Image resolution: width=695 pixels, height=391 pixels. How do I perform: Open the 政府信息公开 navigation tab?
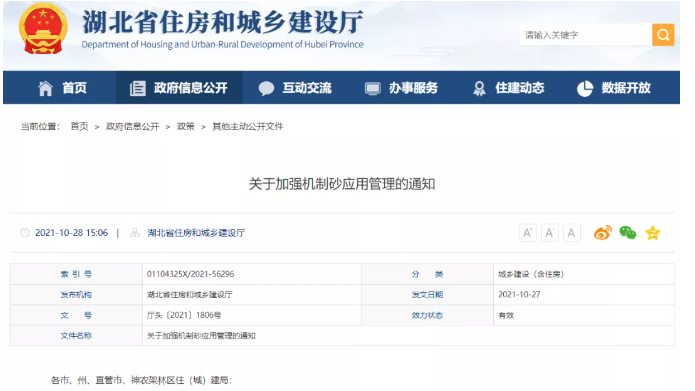pyautogui.click(x=179, y=88)
